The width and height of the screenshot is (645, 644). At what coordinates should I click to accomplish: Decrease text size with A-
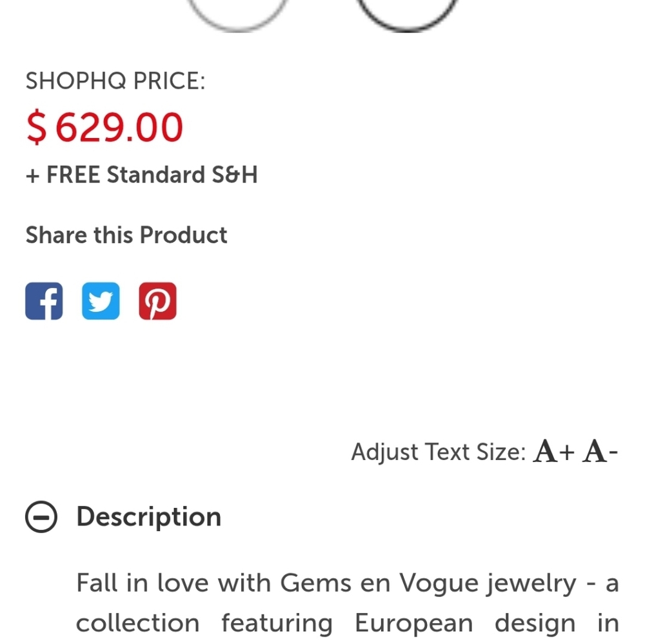pos(600,452)
